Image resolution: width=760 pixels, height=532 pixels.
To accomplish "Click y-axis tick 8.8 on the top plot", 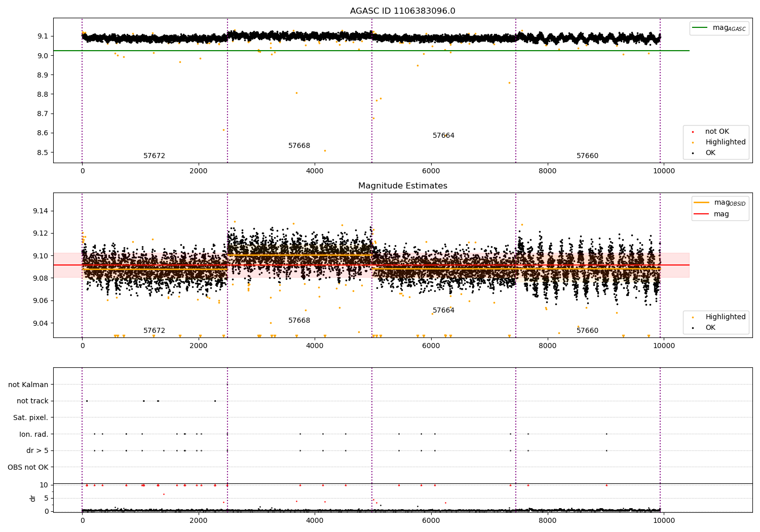I will [x=42, y=94].
